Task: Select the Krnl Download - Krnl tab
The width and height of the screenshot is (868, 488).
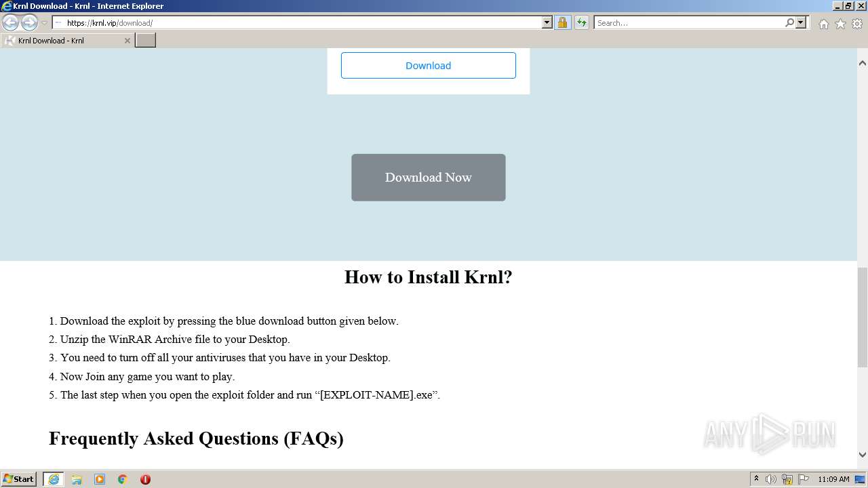Action: click(x=66, y=41)
